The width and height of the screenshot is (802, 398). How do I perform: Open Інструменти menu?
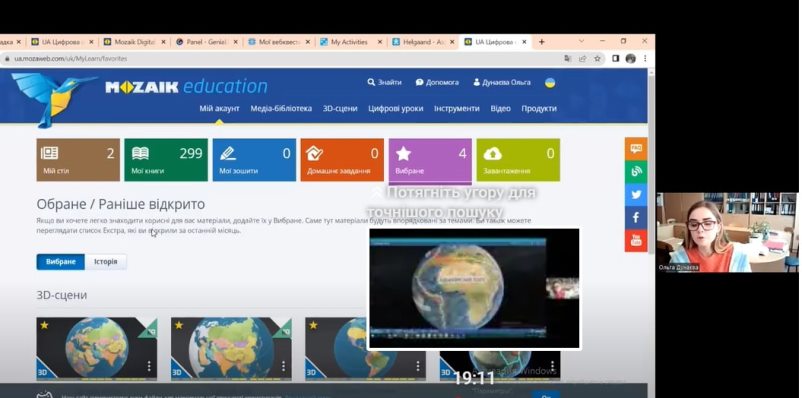457,108
